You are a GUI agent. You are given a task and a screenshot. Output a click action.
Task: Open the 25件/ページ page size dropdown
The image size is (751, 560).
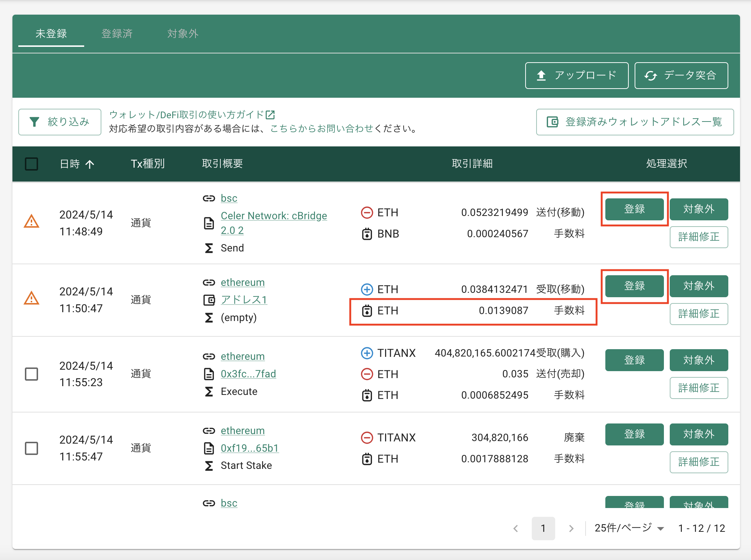click(x=629, y=528)
